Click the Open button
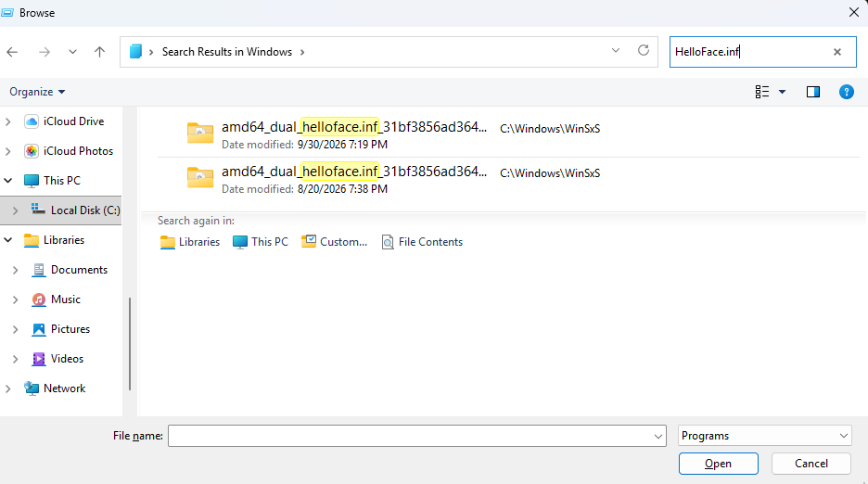868x484 pixels. (x=718, y=464)
